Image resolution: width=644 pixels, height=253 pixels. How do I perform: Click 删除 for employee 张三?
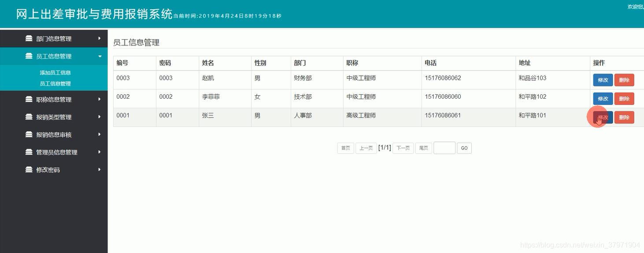[624, 117]
